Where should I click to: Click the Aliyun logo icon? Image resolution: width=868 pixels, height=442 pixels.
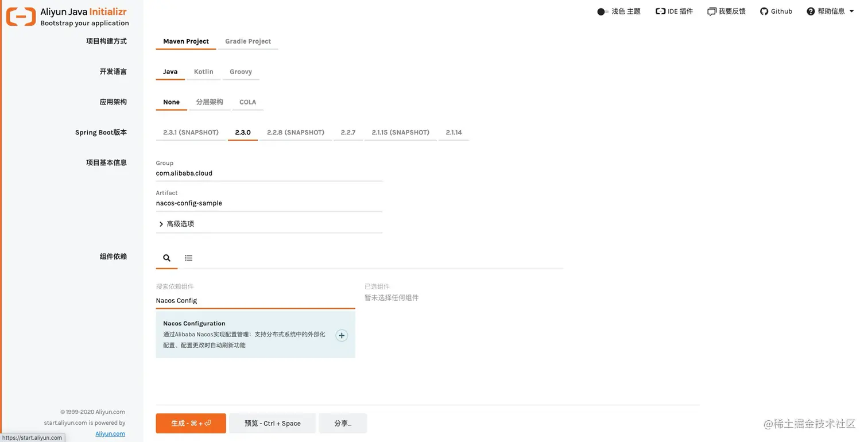click(x=21, y=17)
